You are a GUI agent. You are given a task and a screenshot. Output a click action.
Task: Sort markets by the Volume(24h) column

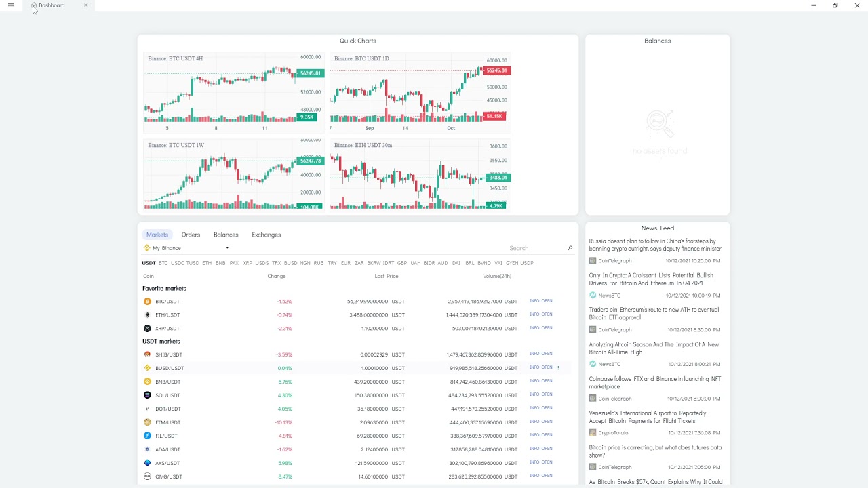click(x=497, y=276)
